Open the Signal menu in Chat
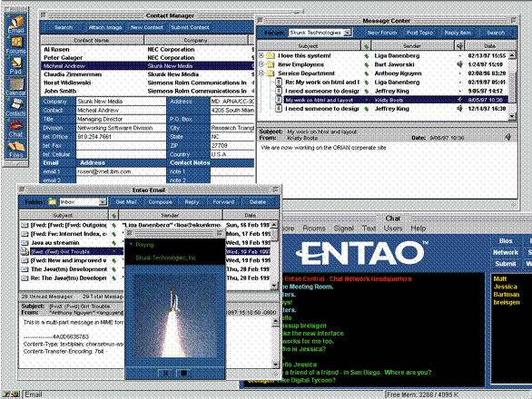532x399 pixels. [344, 229]
